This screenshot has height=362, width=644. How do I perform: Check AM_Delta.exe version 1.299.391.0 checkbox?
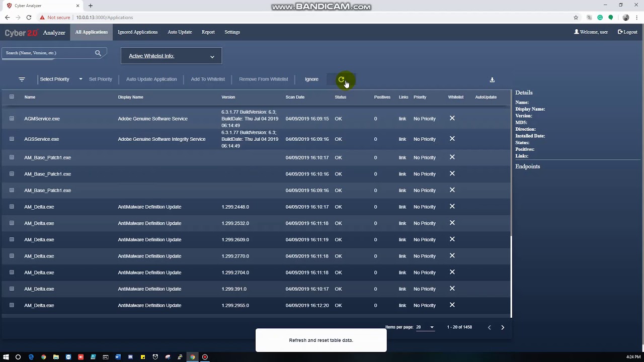coord(12,289)
